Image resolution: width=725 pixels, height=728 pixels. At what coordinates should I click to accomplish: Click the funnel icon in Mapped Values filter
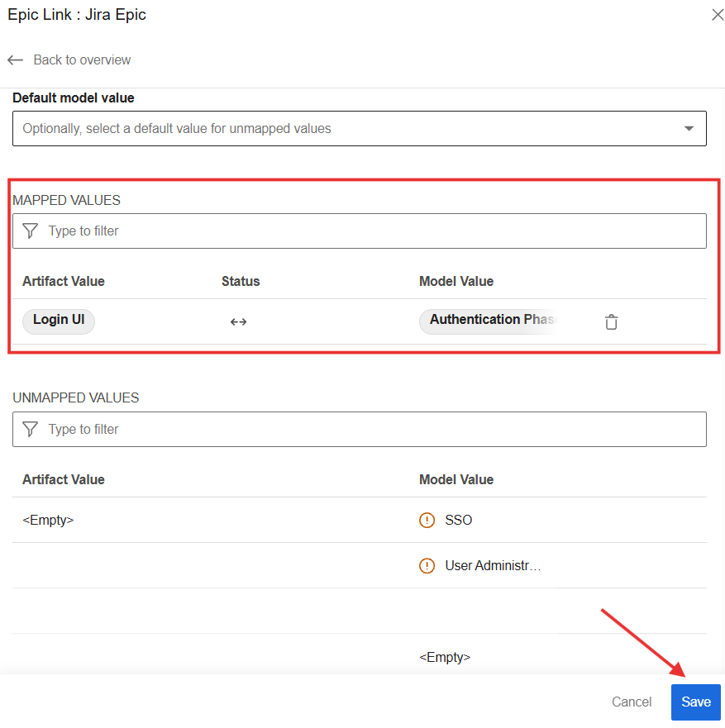(x=31, y=231)
